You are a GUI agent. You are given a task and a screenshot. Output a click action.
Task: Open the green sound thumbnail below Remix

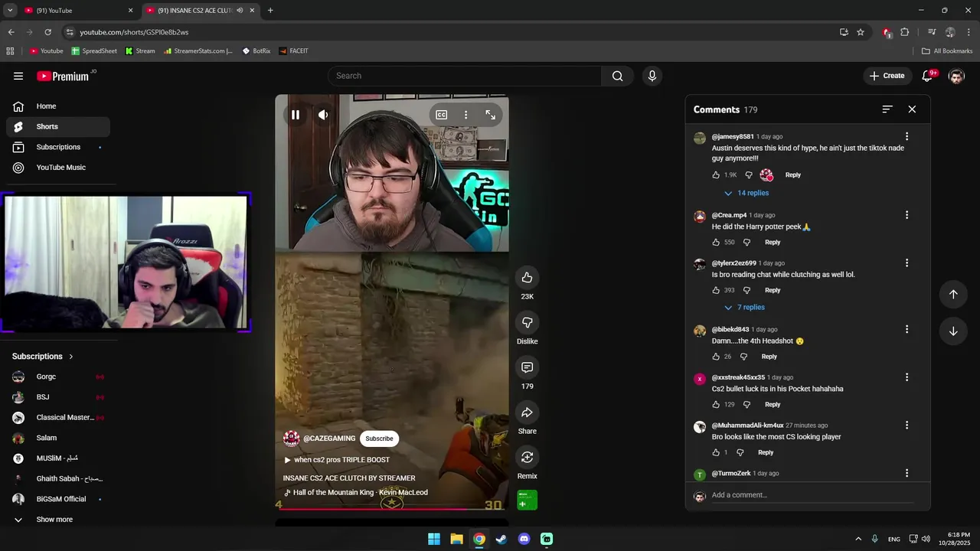(x=527, y=500)
